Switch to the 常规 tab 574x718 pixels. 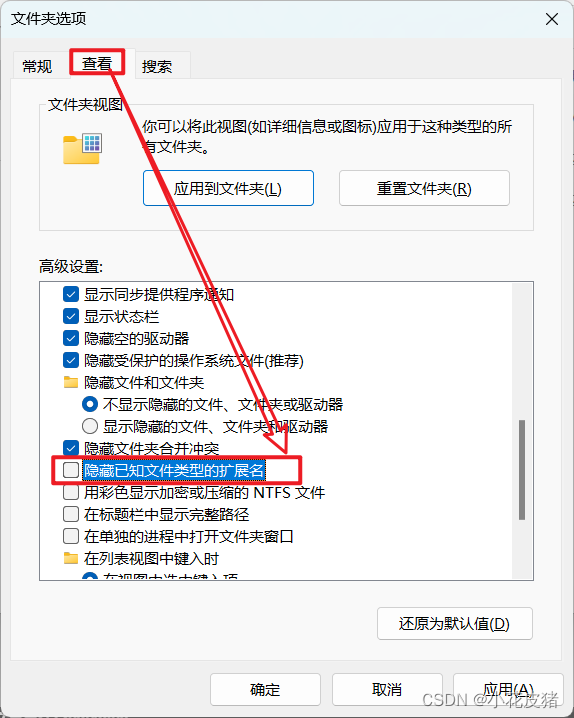pyautogui.click(x=37, y=66)
